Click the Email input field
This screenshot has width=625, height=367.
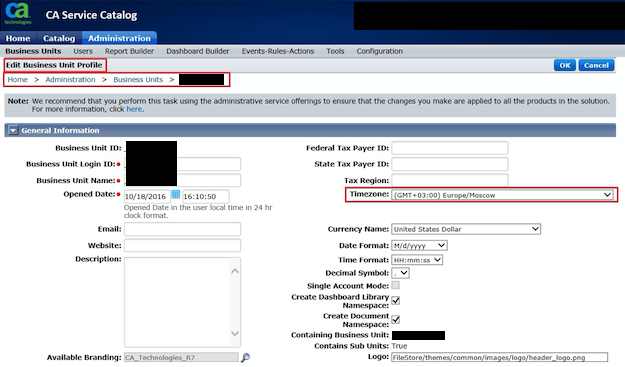coord(182,229)
